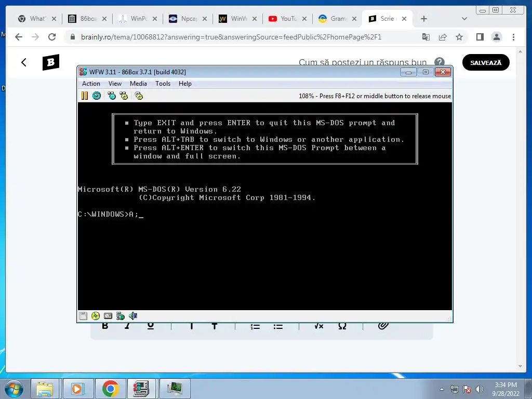The height and width of the screenshot is (399, 532).
Task: Send Ctrl+Alt+Del in 86Box toolbar
Action: [111, 96]
